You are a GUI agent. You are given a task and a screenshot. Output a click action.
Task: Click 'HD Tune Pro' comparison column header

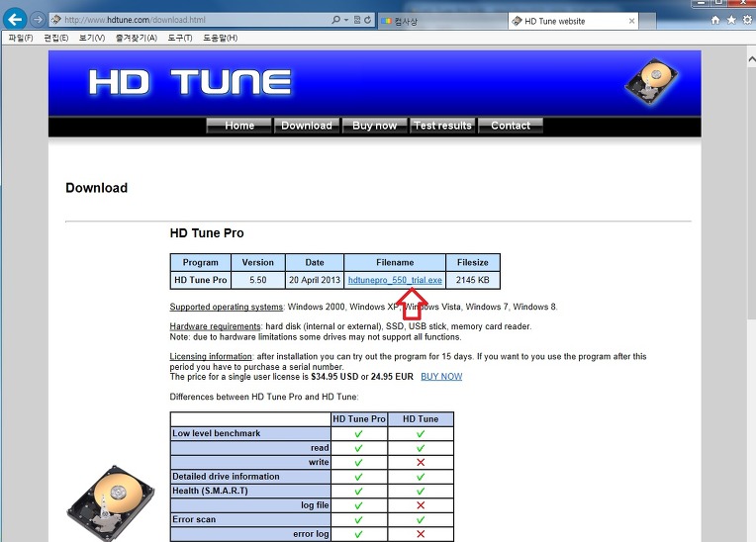[x=359, y=419]
